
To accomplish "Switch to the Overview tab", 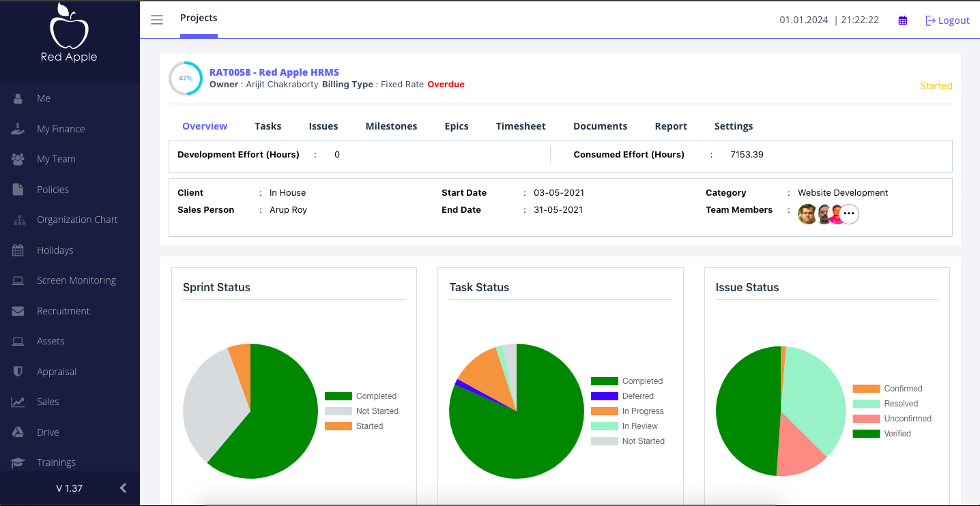I will 205,126.
